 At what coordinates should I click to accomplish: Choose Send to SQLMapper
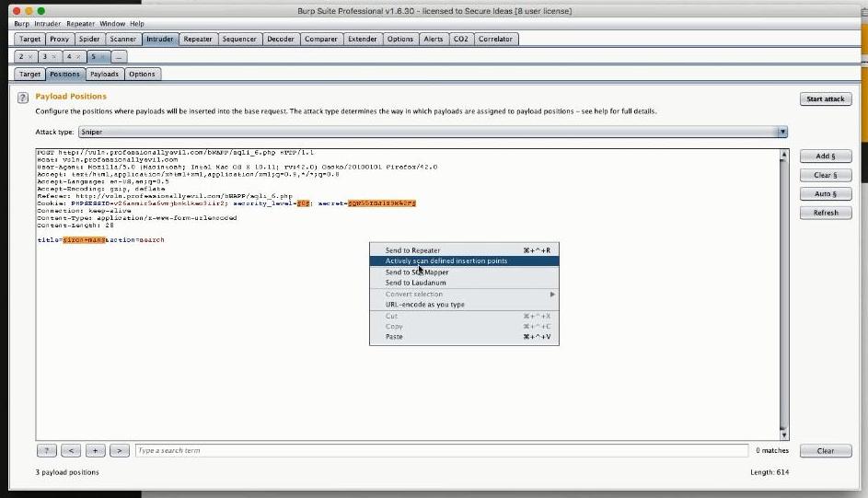pos(464,272)
